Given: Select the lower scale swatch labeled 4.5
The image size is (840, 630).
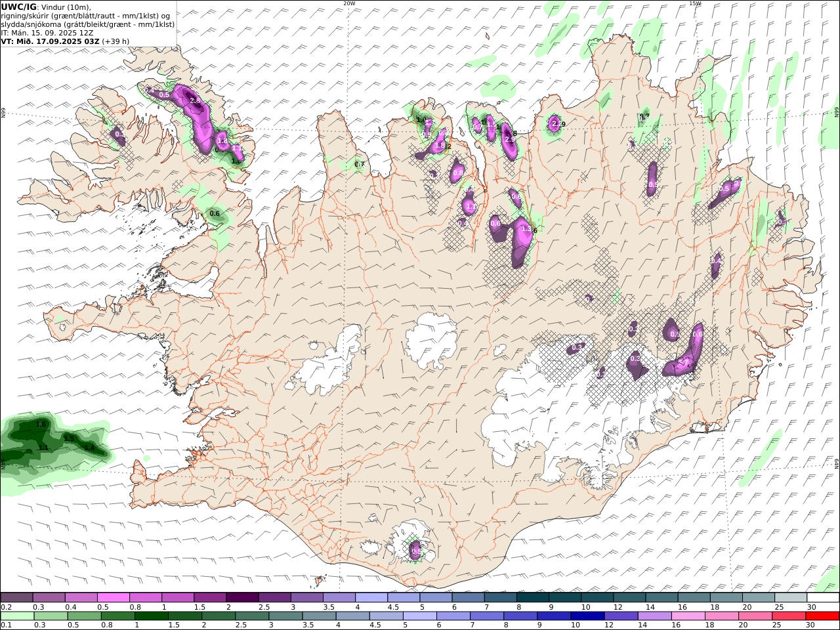Looking at the screenshot, I should (386, 616).
